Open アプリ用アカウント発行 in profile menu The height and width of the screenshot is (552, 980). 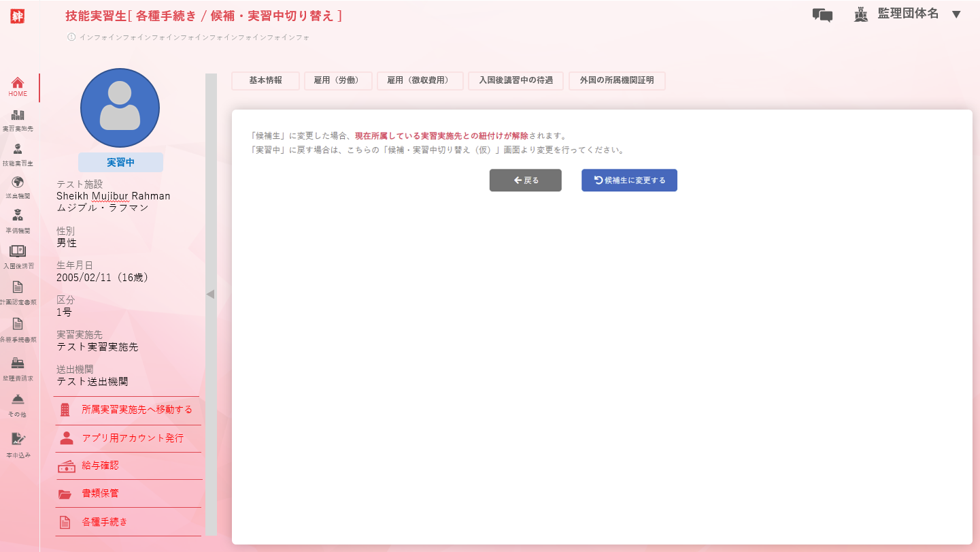(x=132, y=438)
